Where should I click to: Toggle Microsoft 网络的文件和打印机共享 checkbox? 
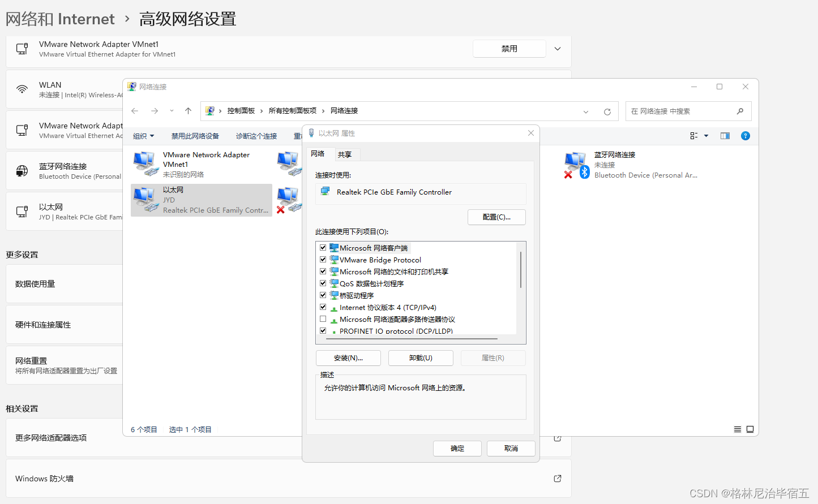pos(323,271)
